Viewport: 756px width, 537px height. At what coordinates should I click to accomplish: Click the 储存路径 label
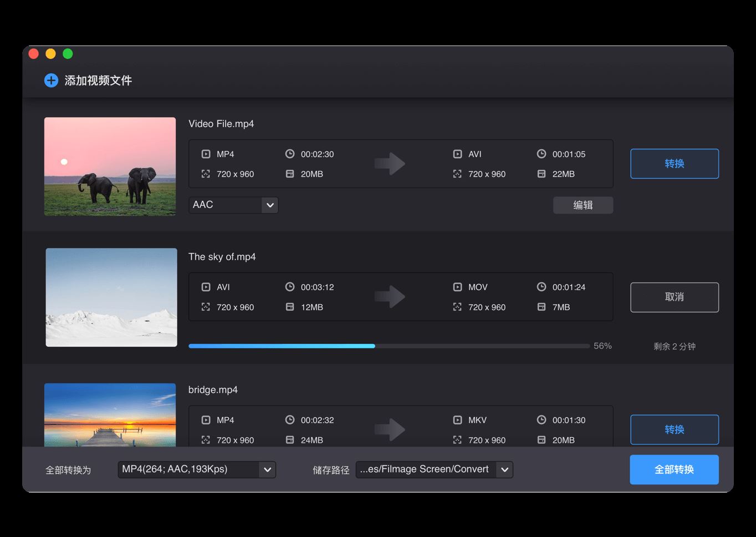(331, 470)
